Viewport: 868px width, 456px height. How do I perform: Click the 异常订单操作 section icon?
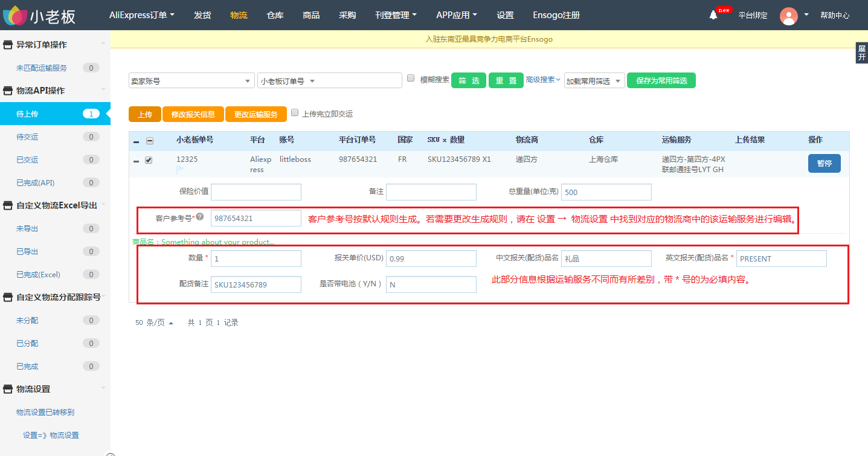click(x=8, y=45)
